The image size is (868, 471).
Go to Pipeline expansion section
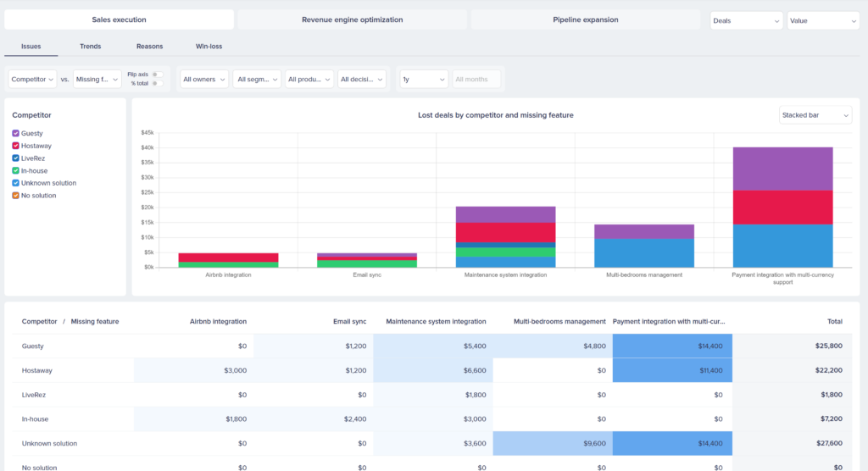pos(585,19)
